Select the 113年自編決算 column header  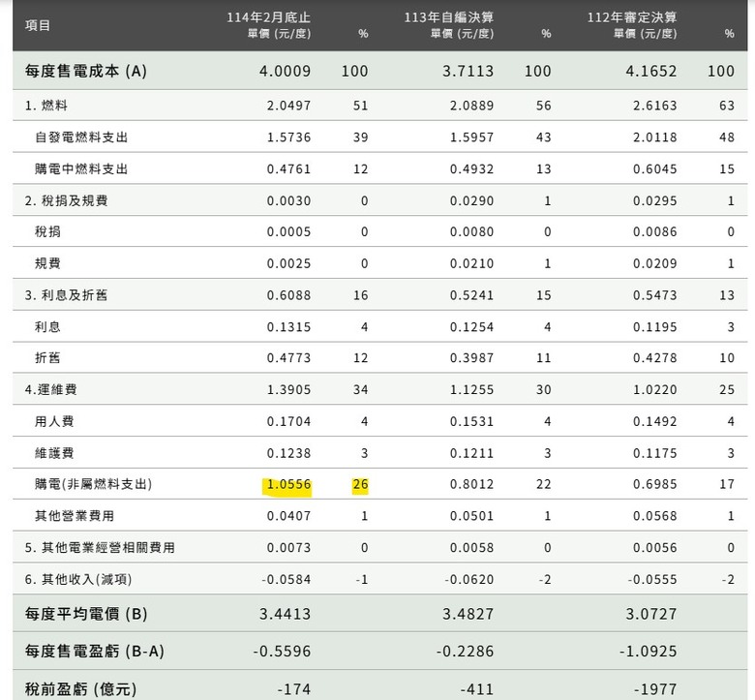(x=449, y=17)
